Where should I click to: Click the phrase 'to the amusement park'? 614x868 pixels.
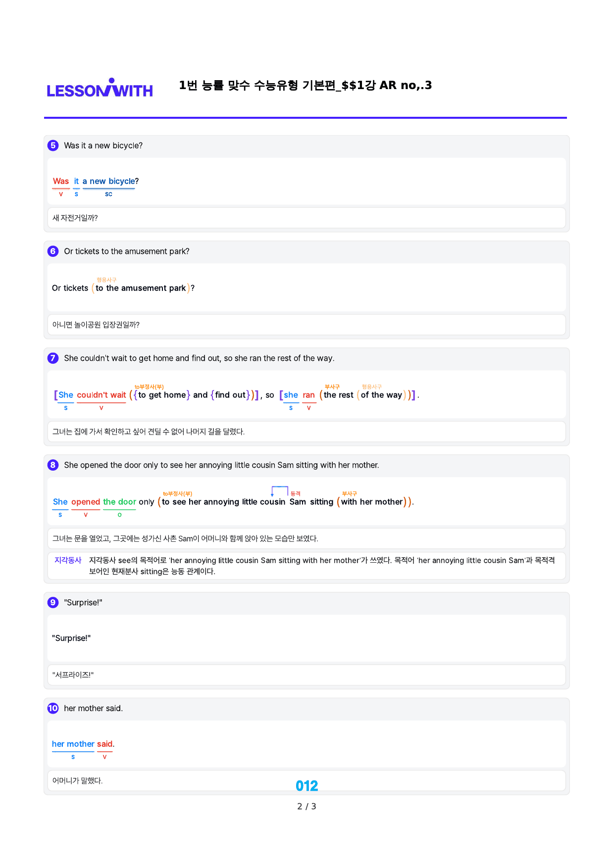141,289
